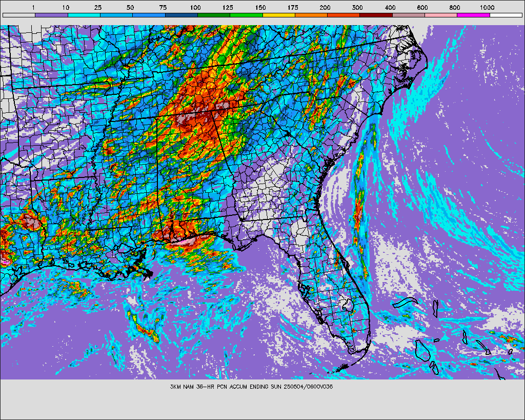
Task: Click the yellow 150–175 legend swatch
Action: click(x=279, y=15)
